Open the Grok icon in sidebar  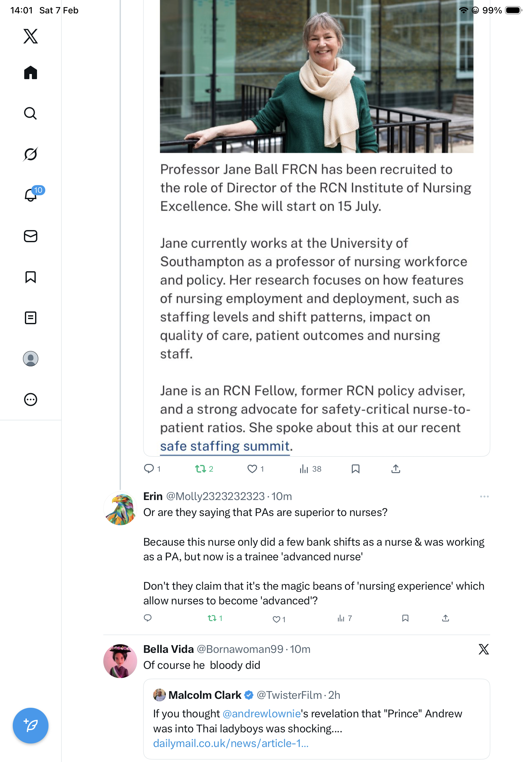click(31, 154)
